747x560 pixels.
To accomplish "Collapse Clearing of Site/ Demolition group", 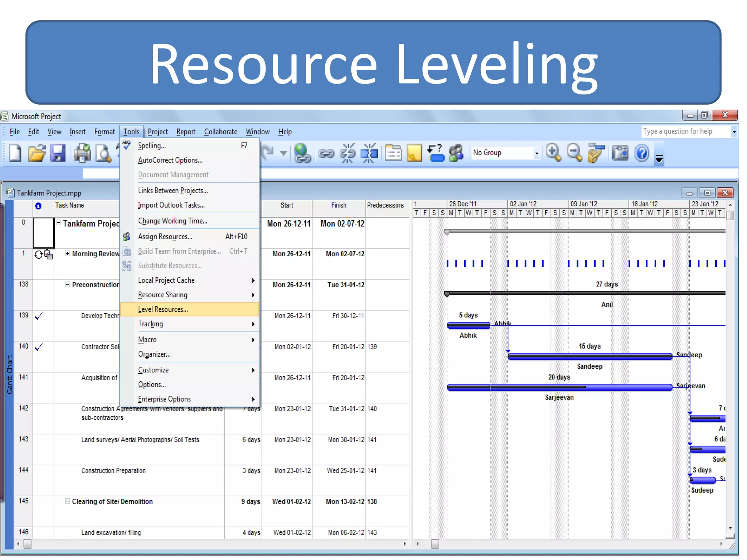I will click(x=67, y=501).
